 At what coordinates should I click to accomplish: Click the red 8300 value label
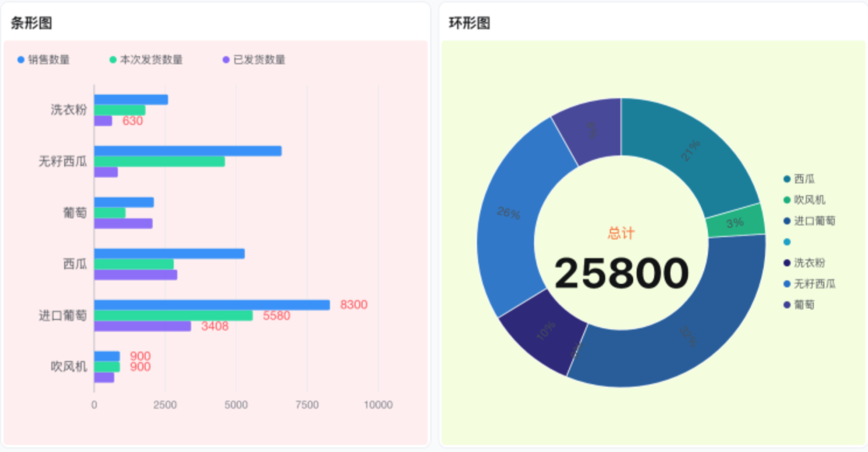coord(354,305)
